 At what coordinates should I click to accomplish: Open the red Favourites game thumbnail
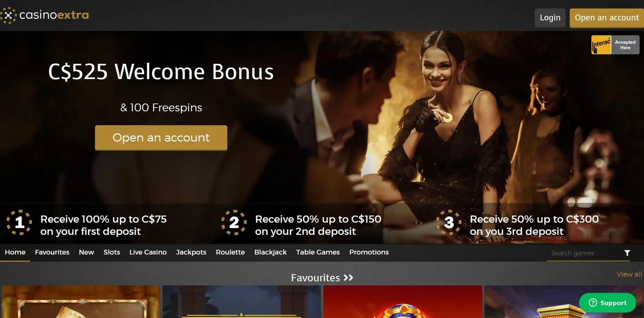click(x=403, y=302)
